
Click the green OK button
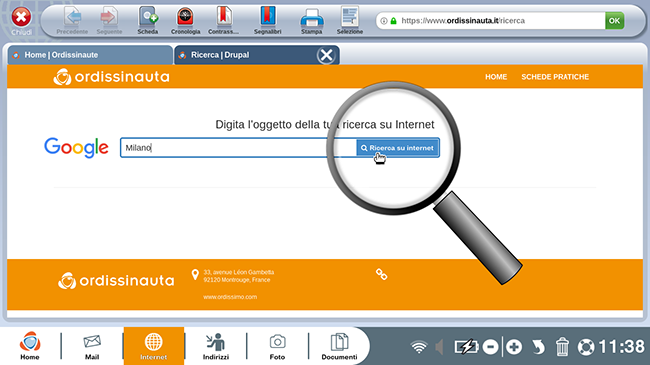tap(614, 20)
